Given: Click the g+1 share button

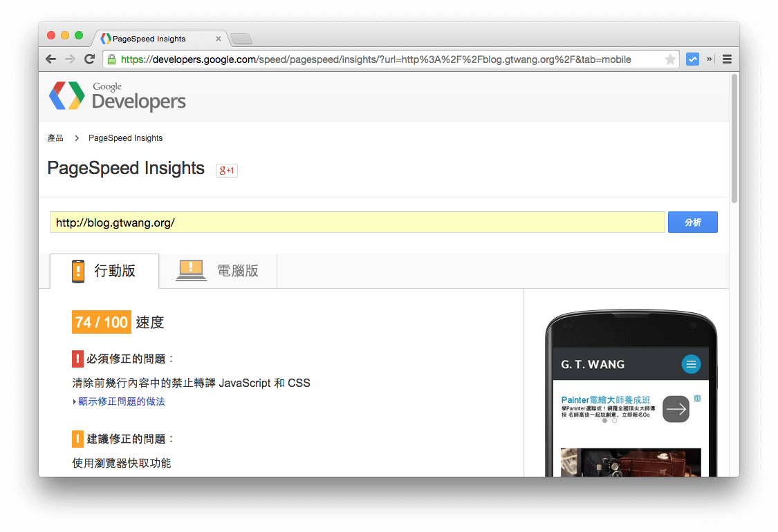Looking at the screenshot, I should click(227, 170).
